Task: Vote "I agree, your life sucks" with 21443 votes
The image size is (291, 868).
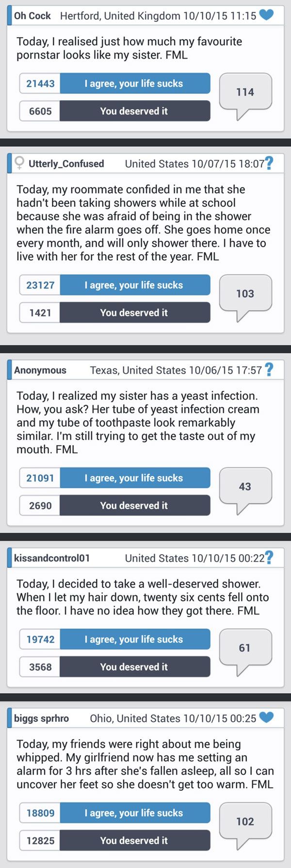Action: click(x=134, y=83)
